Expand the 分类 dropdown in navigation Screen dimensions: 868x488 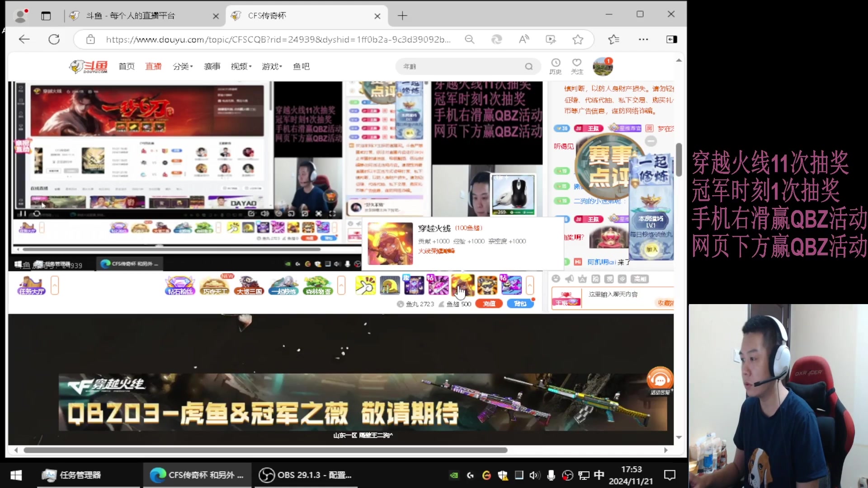pos(183,66)
